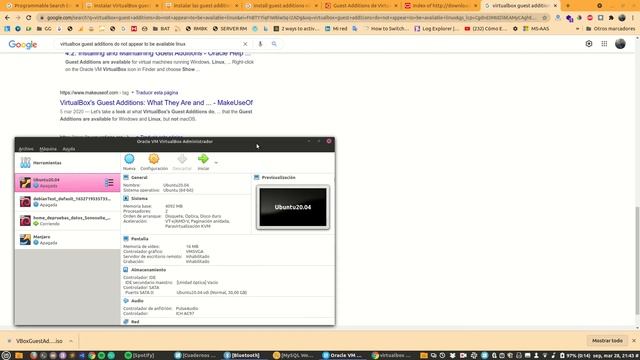Click the browser page vertical scrollbar
This screenshot has height=360, width=640.
637,260
